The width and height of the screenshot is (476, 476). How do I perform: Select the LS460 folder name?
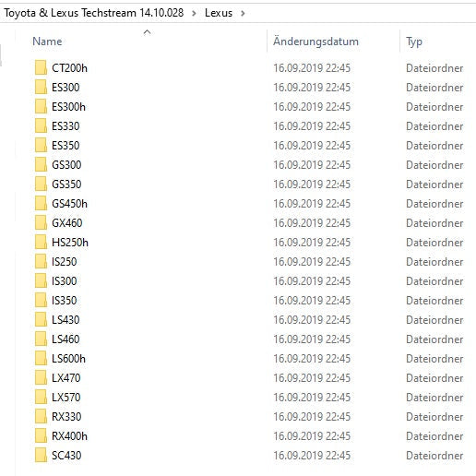click(x=65, y=339)
